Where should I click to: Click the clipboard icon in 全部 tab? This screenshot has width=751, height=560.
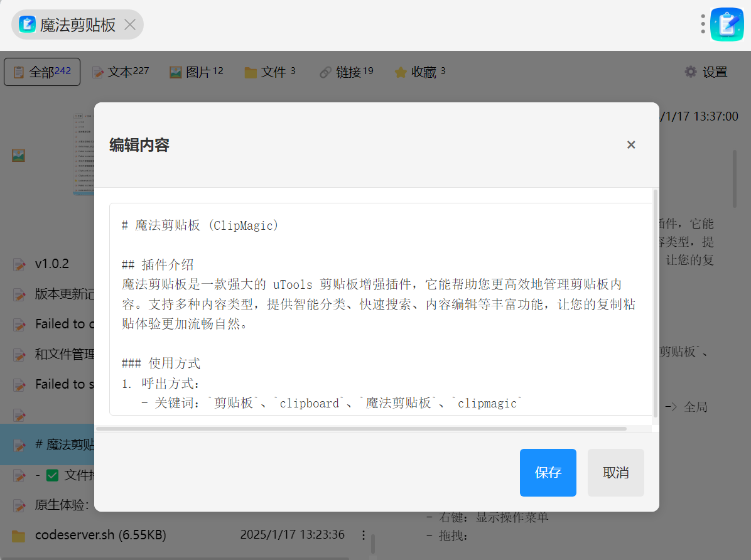click(19, 72)
